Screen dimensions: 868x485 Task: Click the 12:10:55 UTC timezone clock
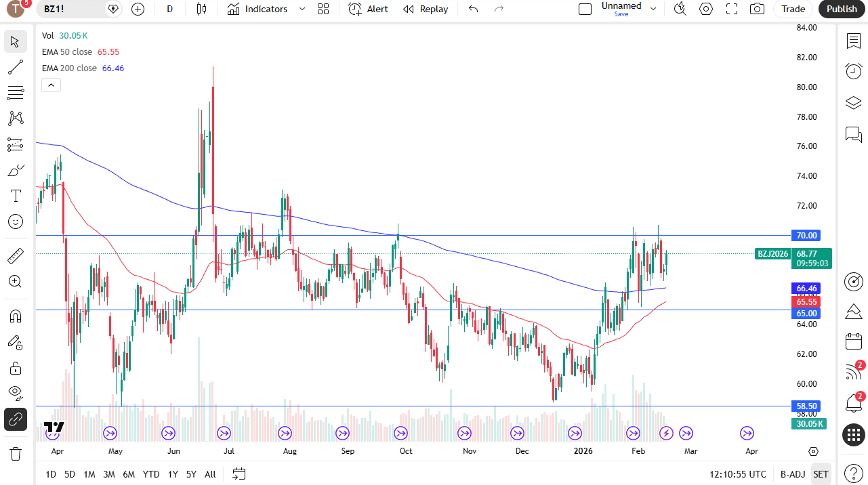(738, 474)
